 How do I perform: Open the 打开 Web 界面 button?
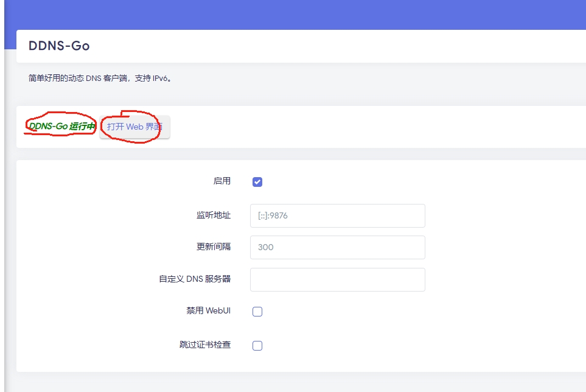(x=134, y=126)
